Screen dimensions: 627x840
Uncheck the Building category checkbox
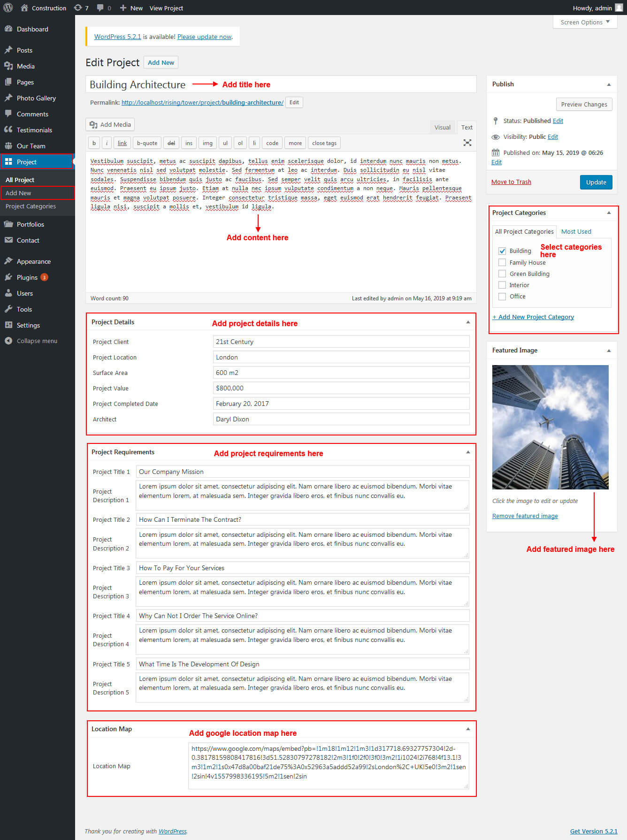tap(502, 251)
